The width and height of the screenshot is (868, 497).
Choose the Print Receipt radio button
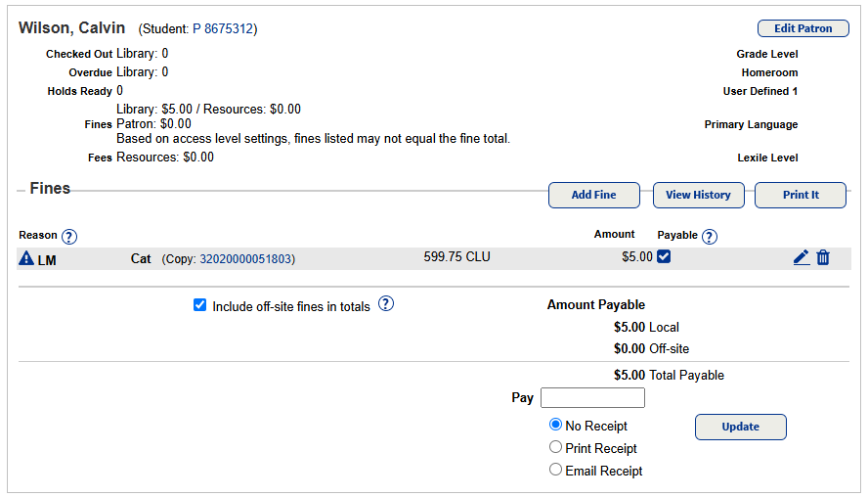point(555,448)
